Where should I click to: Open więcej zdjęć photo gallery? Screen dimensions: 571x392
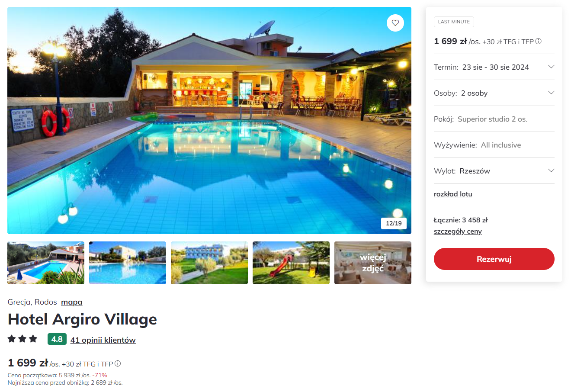[373, 263]
